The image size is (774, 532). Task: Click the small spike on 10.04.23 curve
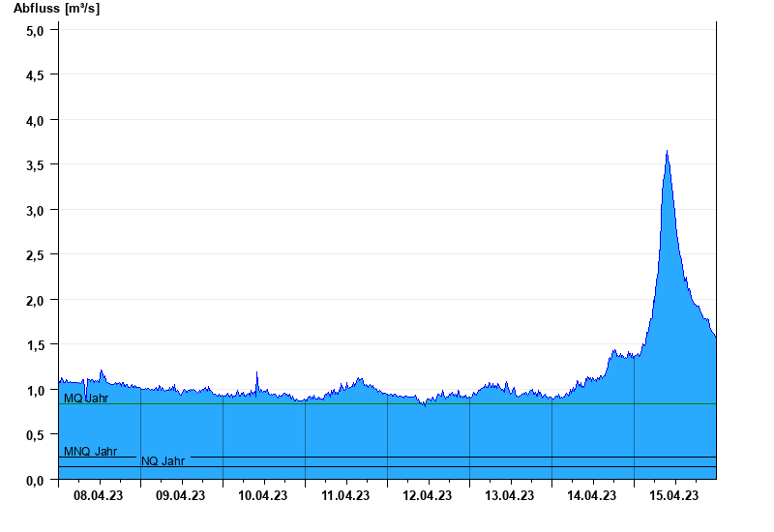pos(257,373)
